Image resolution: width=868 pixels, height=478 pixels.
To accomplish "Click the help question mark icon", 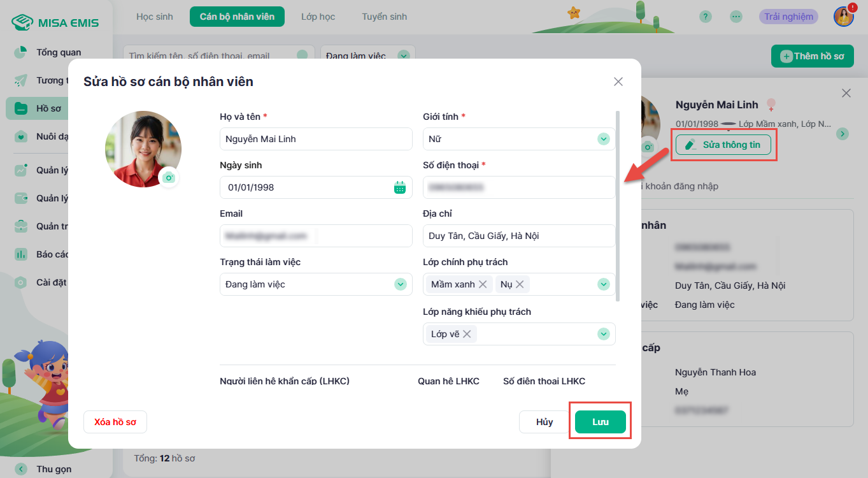I will (x=706, y=17).
